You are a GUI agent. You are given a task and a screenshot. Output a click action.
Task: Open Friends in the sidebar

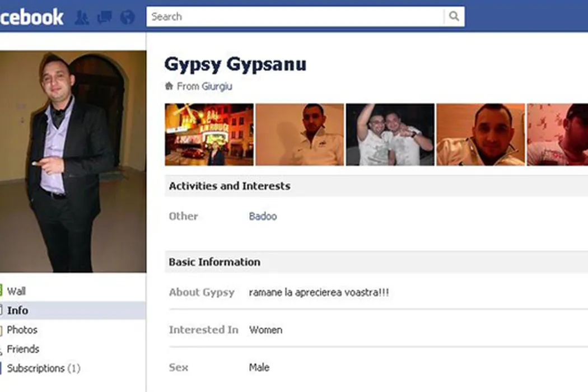click(23, 349)
